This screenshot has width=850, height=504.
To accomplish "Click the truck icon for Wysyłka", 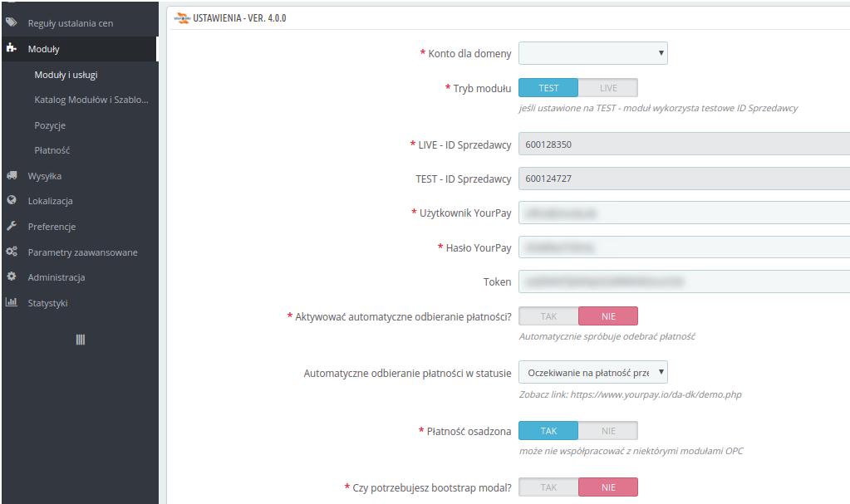I will 12,175.
